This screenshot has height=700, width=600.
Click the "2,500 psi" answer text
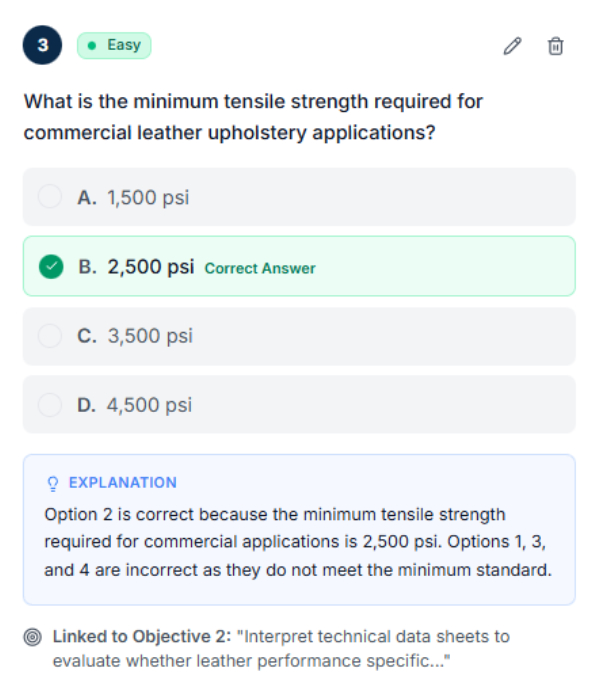pos(150,267)
